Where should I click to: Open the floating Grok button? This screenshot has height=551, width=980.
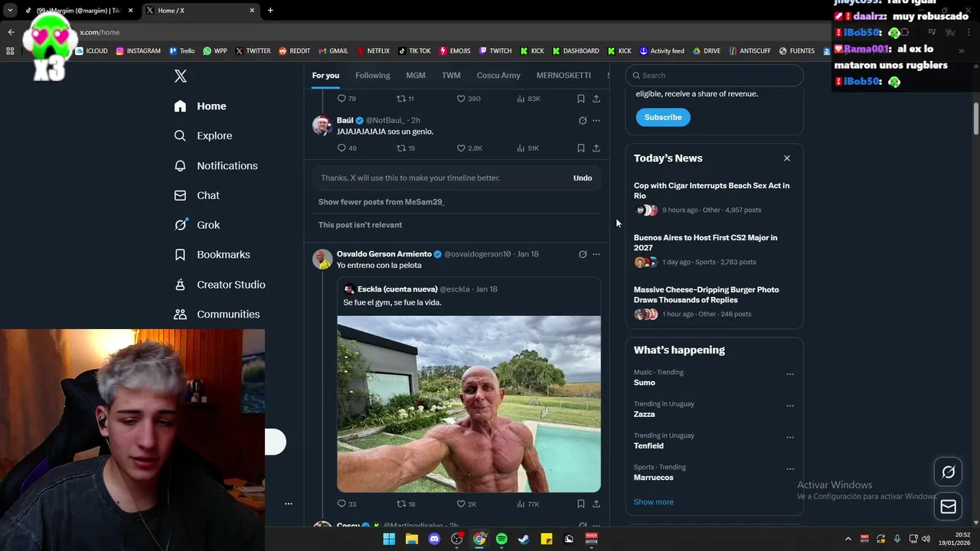[x=948, y=472]
